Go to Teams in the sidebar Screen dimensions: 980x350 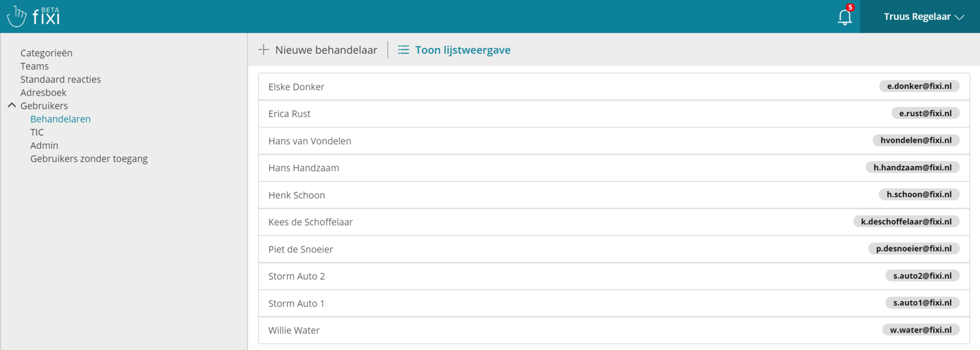point(34,66)
